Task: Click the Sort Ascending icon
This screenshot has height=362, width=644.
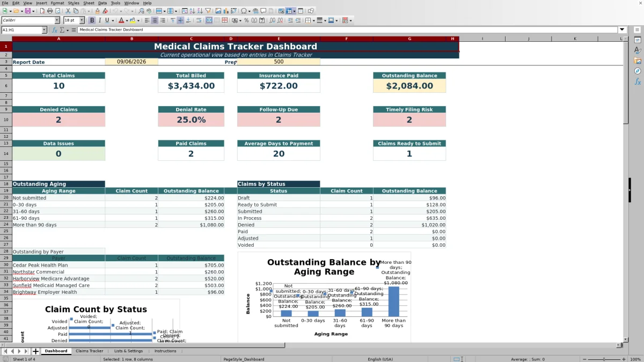Action: coord(192,11)
